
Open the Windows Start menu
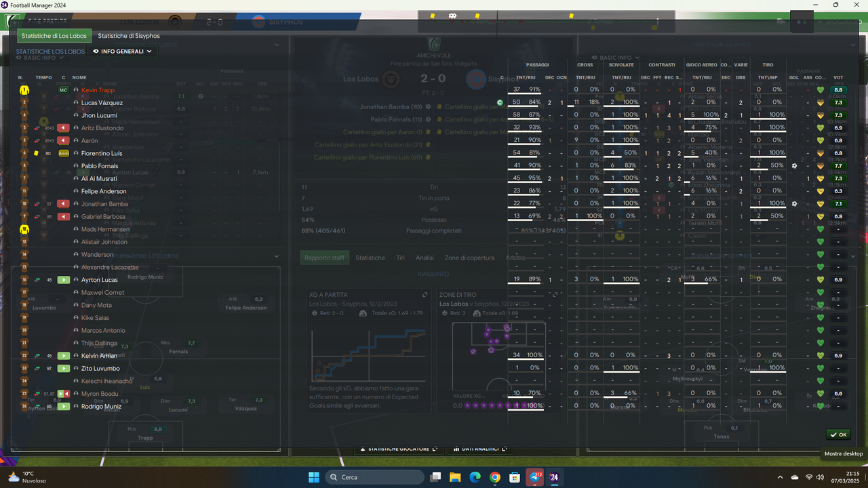[314, 477]
